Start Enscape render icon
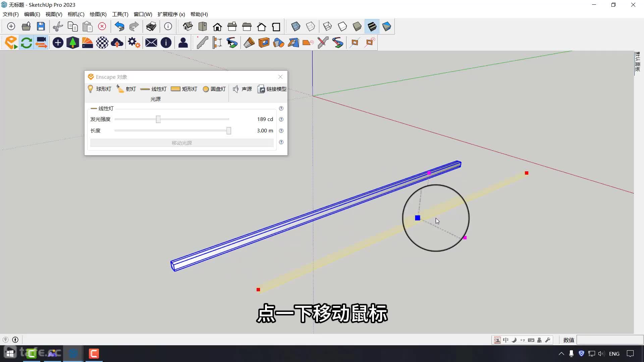 (11, 43)
